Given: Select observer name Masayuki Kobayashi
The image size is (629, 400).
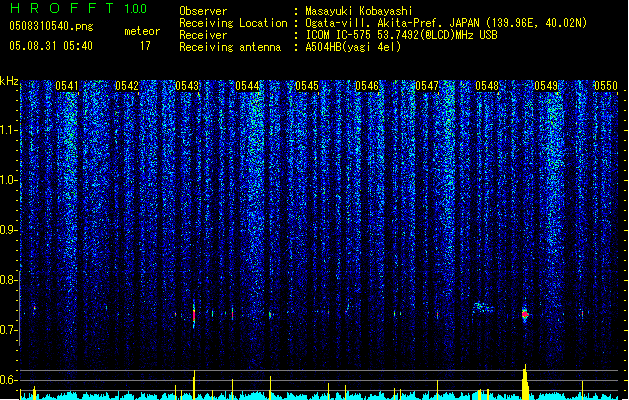Looking at the screenshot, I should pos(359,11).
